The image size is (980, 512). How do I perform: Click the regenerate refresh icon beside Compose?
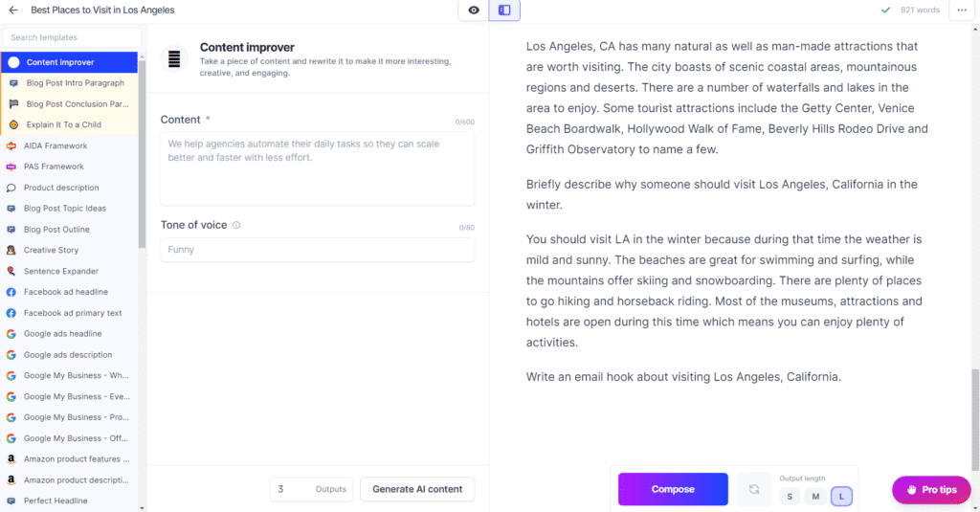pos(754,489)
